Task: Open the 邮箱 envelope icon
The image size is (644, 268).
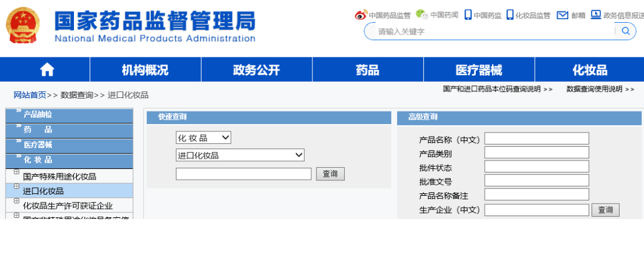Action: (562, 15)
